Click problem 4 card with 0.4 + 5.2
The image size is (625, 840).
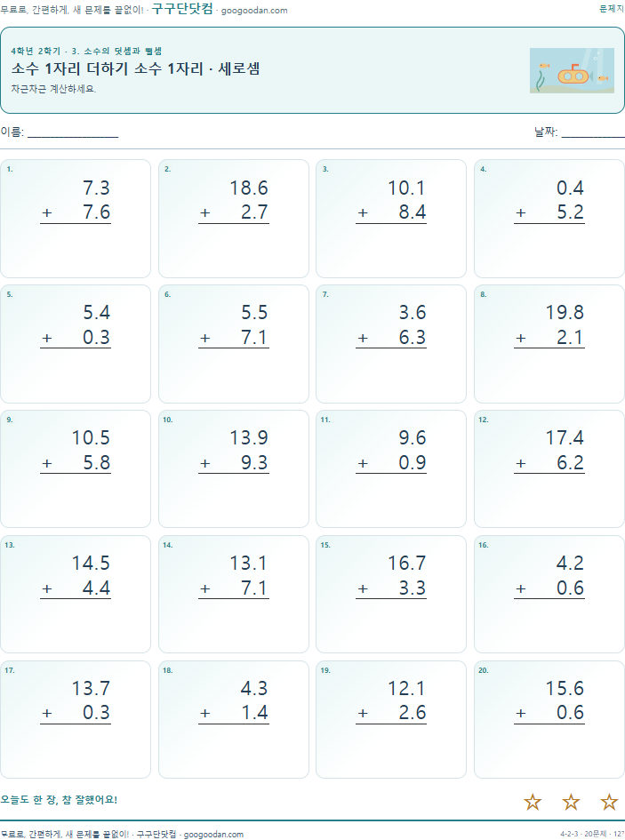[549, 219]
